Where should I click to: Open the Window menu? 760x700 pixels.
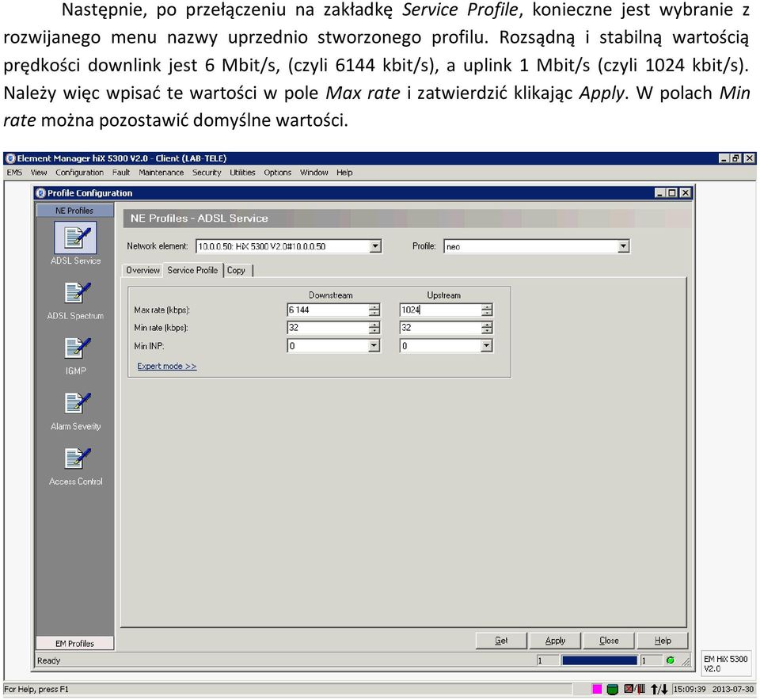314,173
